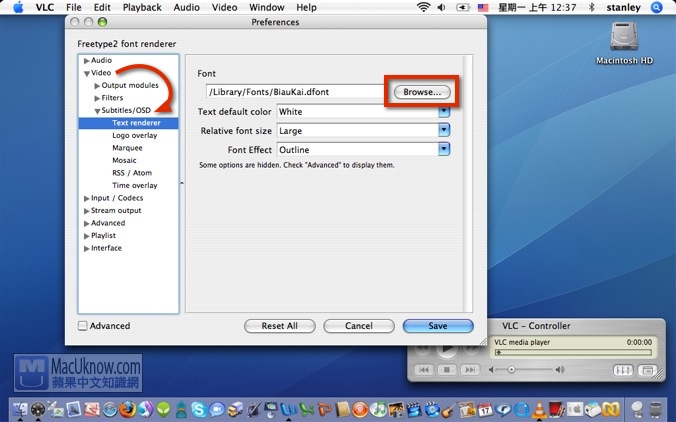Open iChat from the Dock
Viewport: 676px width, 422px height.
pos(217,409)
